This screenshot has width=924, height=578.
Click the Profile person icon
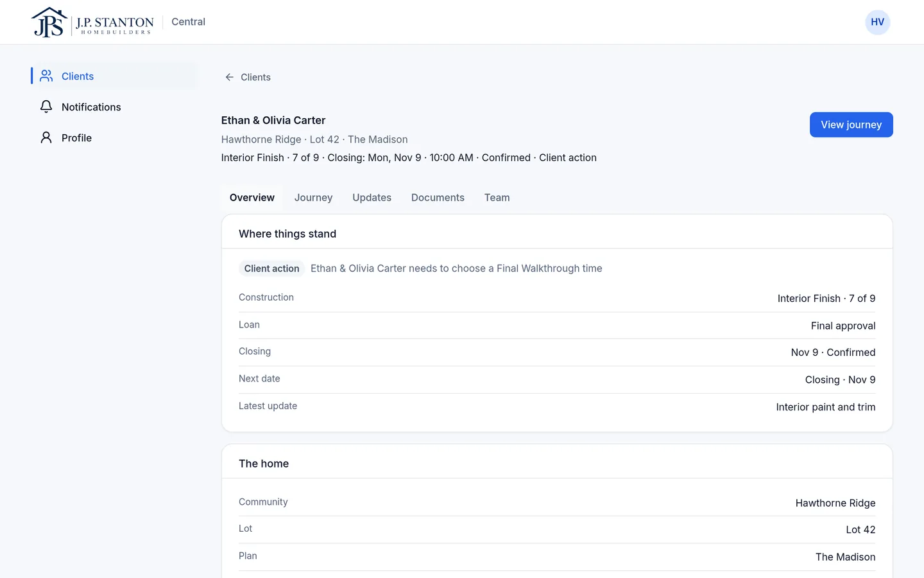(46, 137)
